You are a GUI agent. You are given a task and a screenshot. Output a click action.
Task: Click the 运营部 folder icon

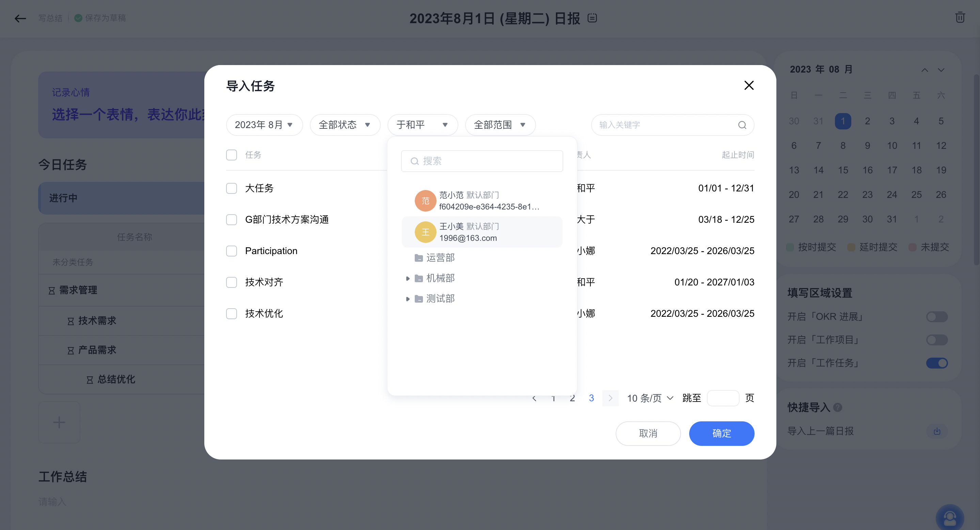pyautogui.click(x=418, y=258)
